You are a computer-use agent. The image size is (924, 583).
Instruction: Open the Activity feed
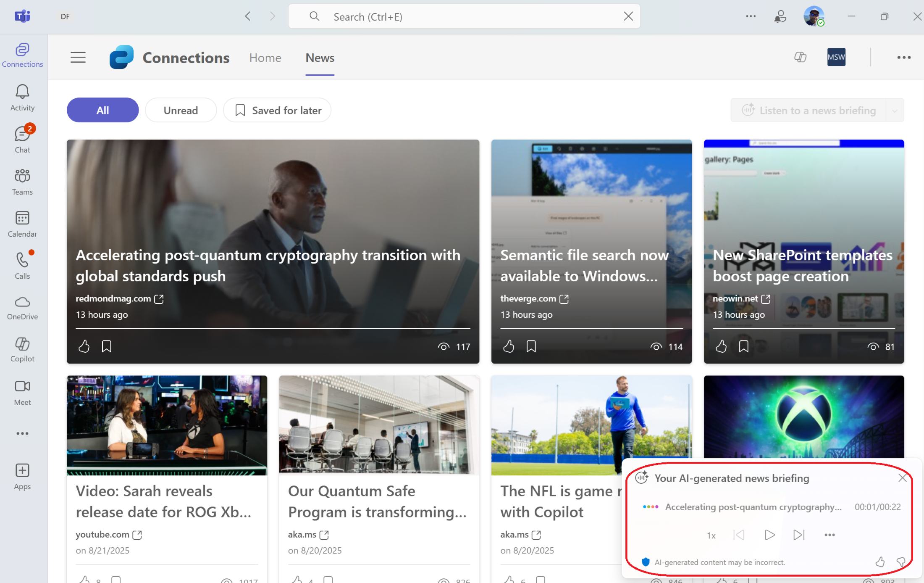tap(23, 98)
